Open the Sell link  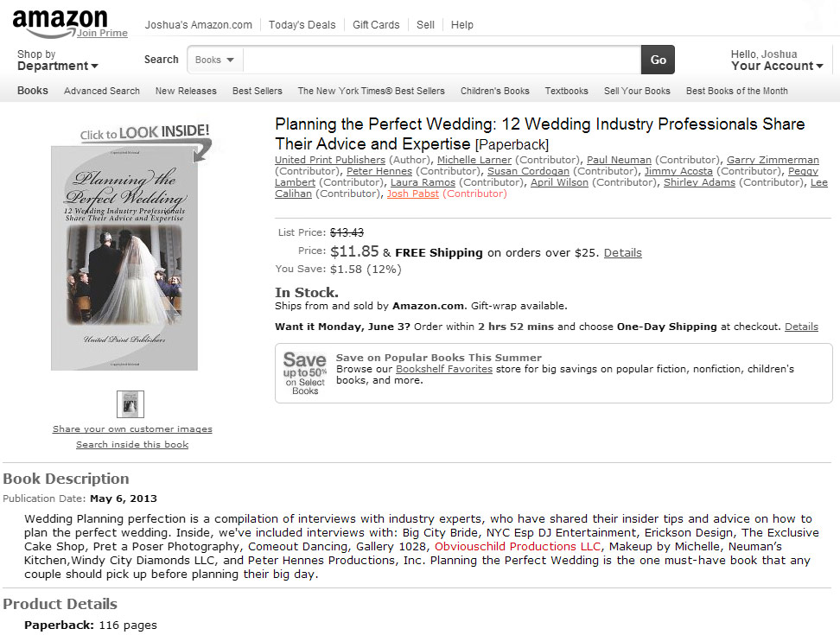(425, 25)
